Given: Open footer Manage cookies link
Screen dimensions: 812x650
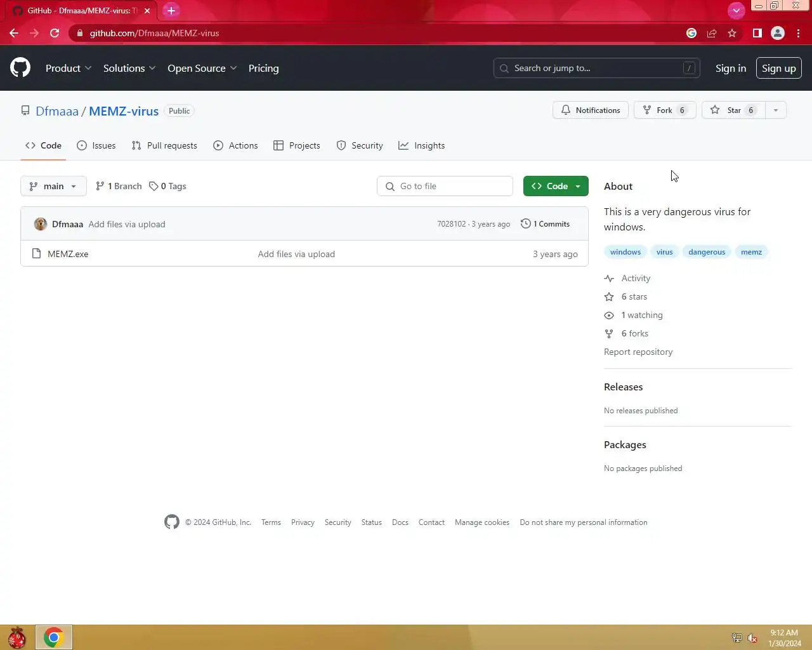Looking at the screenshot, I should pyautogui.click(x=482, y=522).
